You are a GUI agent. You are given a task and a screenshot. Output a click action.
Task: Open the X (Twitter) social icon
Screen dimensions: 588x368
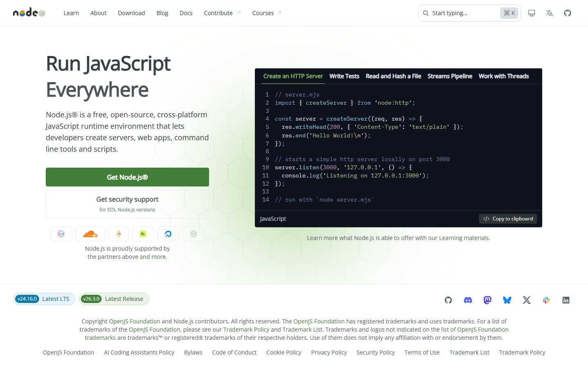pyautogui.click(x=527, y=300)
